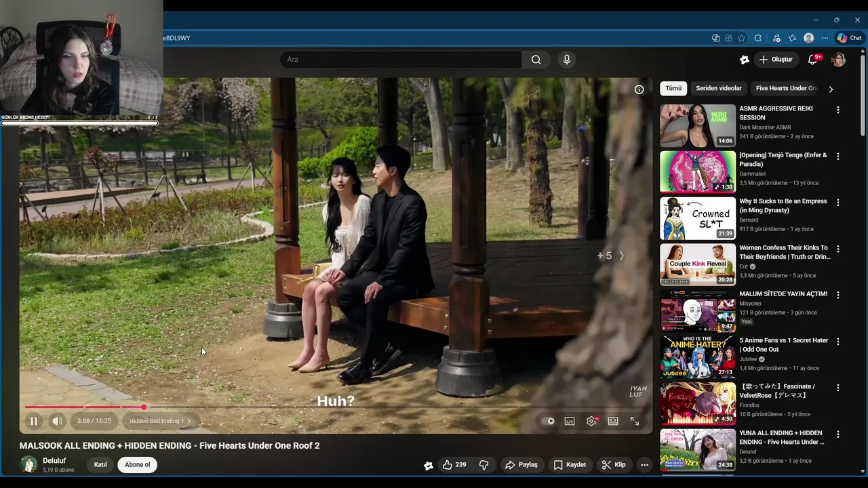This screenshot has height=488, width=868.
Task: Open YouTube account avatar menu
Action: click(839, 60)
